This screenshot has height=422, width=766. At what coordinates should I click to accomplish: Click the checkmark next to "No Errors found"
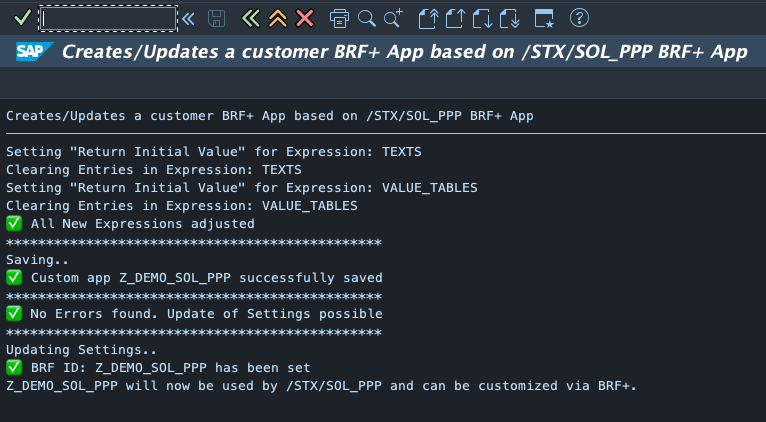[14, 314]
